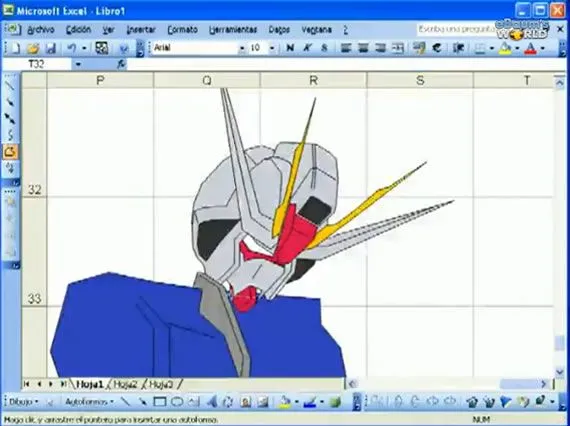Open the Datos menu
570x426 pixels.
pyautogui.click(x=279, y=30)
